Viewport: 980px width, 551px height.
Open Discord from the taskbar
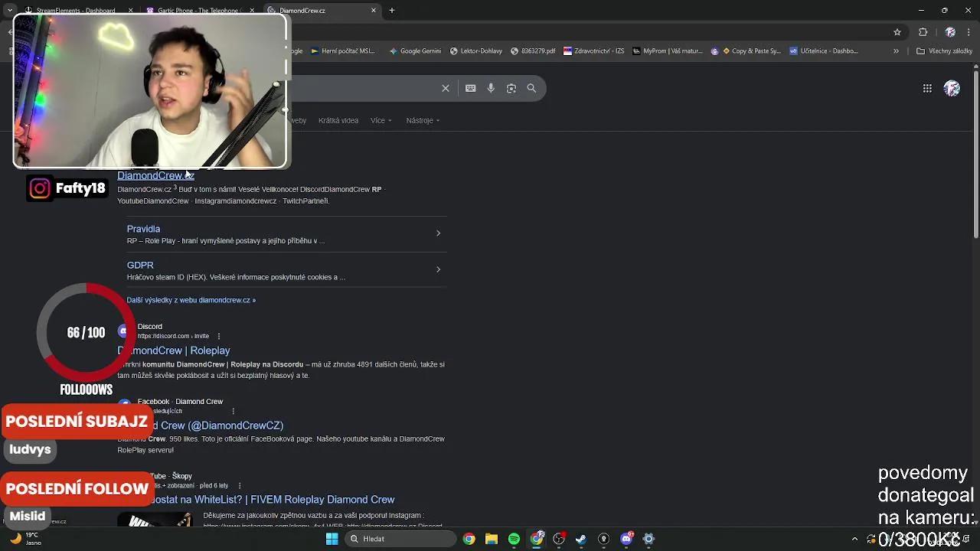(x=626, y=539)
